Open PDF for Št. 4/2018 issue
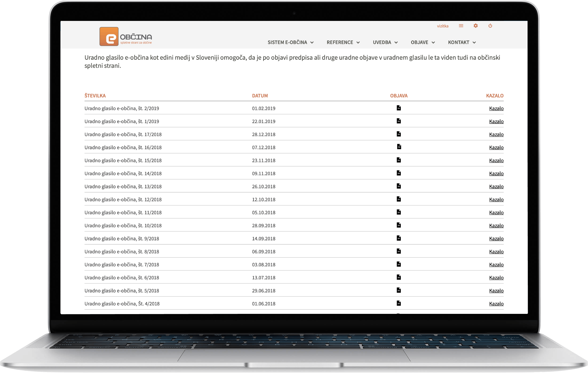Screen dimensions: 588x374 398,303
